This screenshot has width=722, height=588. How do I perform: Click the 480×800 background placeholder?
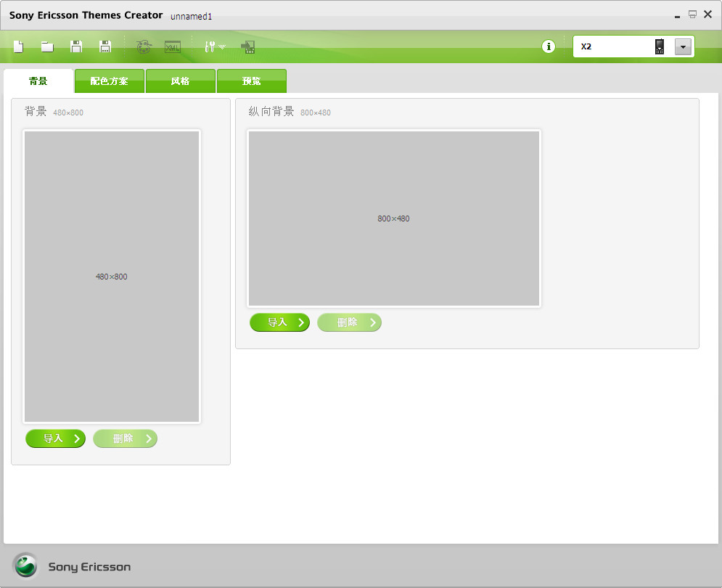pos(111,276)
